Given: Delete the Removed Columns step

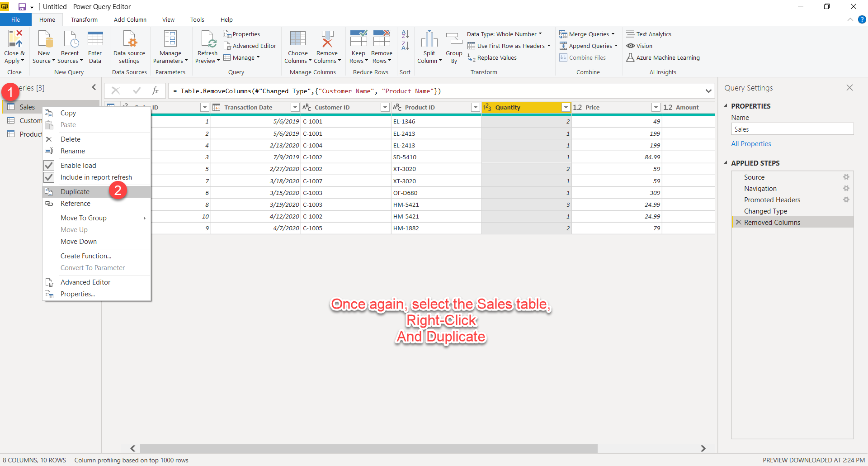Looking at the screenshot, I should point(738,222).
